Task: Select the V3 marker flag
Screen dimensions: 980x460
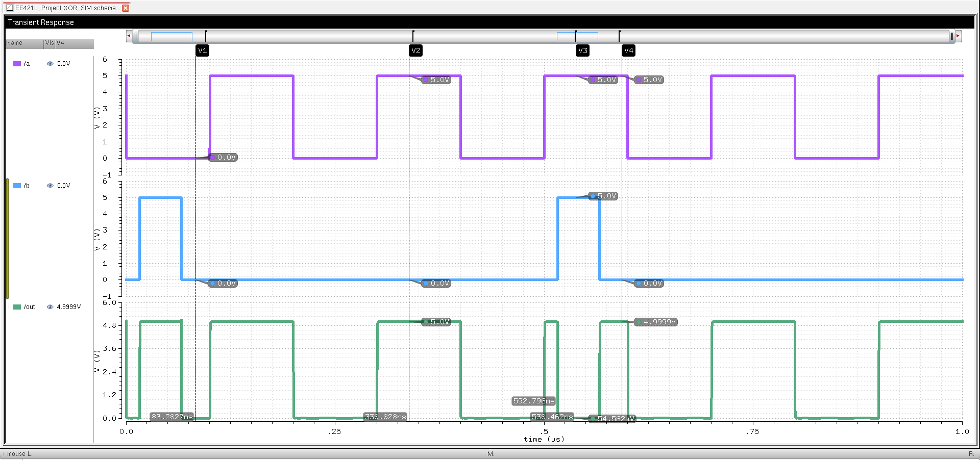Action: 582,50
